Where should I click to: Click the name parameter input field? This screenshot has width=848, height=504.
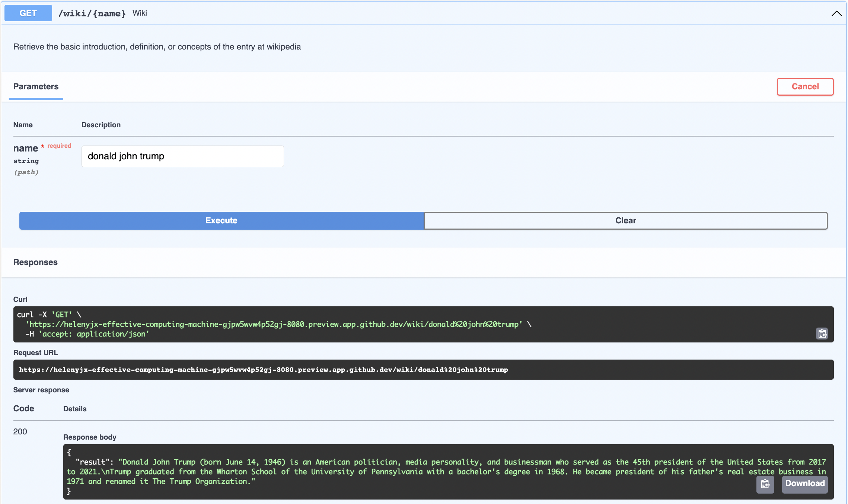point(182,156)
